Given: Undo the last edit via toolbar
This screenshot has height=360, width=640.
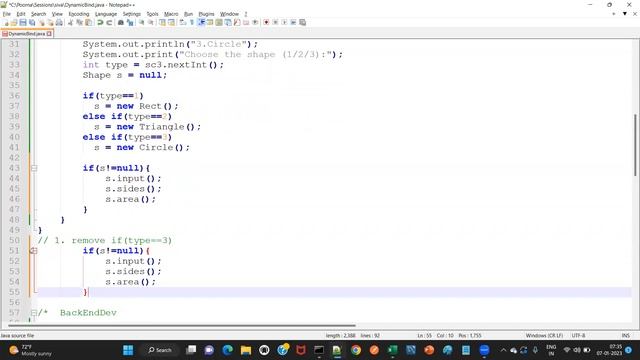Looking at the screenshot, I should [x=100, y=22].
